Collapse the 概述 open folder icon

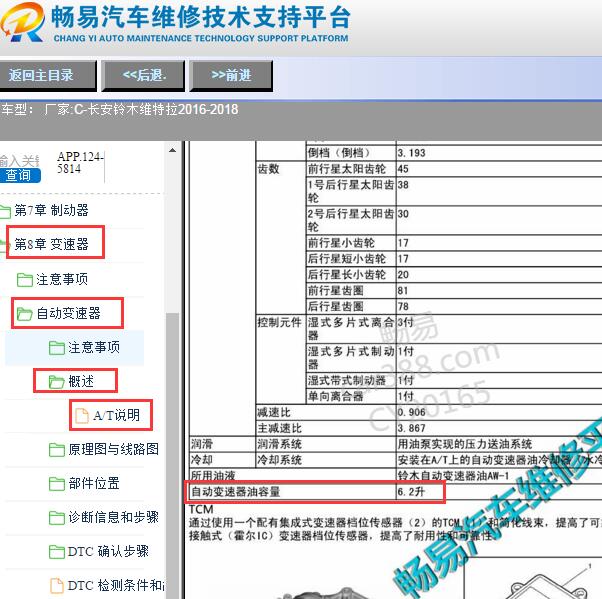click(56, 382)
